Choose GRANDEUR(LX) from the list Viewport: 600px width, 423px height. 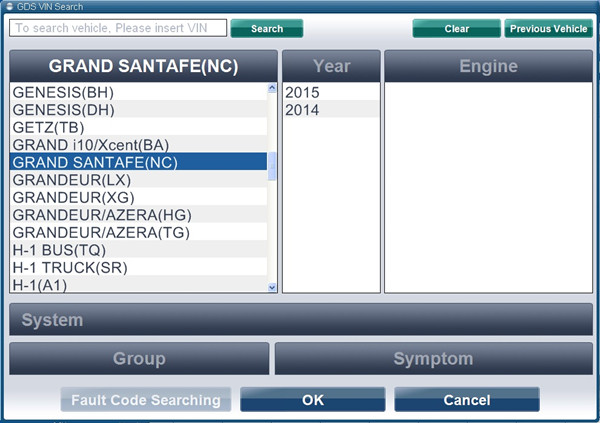139,180
